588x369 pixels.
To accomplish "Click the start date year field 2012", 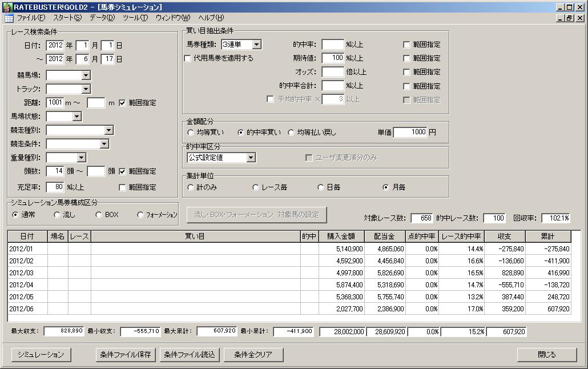I will (55, 46).
